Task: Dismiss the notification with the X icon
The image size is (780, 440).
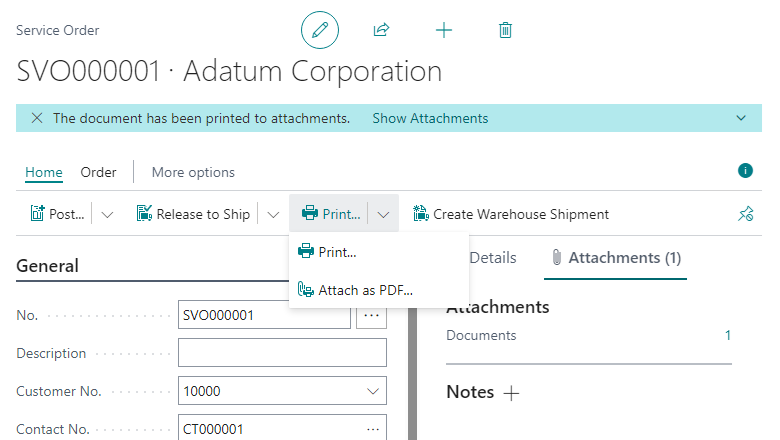Action: [x=37, y=118]
